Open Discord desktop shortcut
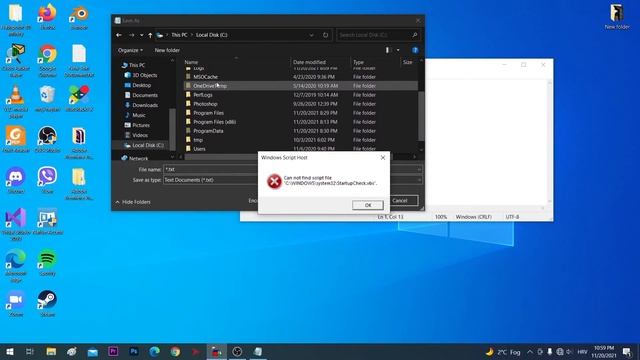 tap(16, 180)
